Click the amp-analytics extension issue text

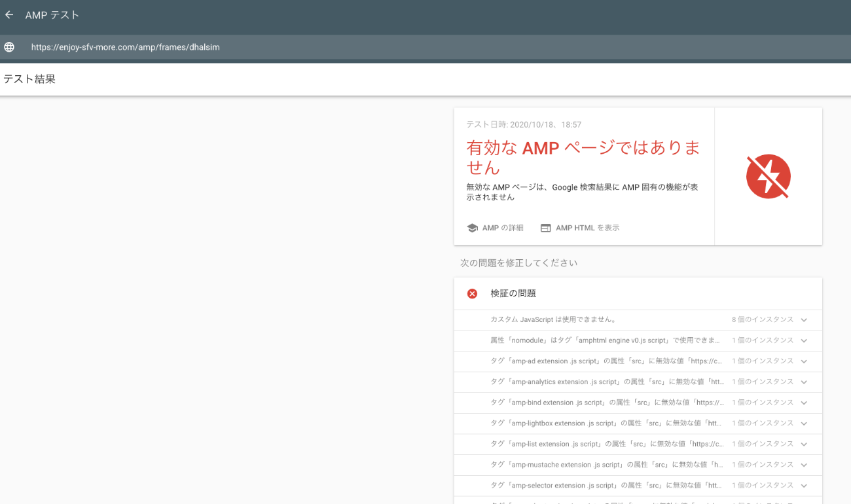point(607,382)
